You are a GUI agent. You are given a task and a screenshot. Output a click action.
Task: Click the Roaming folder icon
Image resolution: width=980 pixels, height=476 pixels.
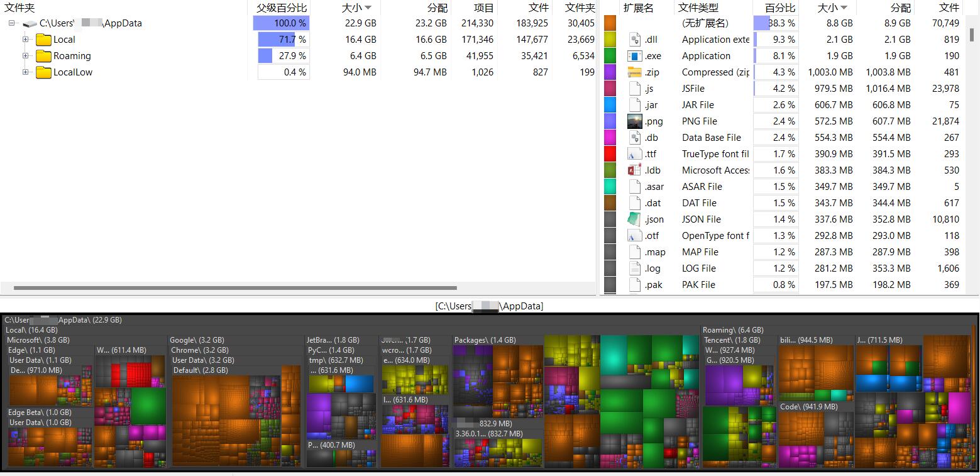43,56
